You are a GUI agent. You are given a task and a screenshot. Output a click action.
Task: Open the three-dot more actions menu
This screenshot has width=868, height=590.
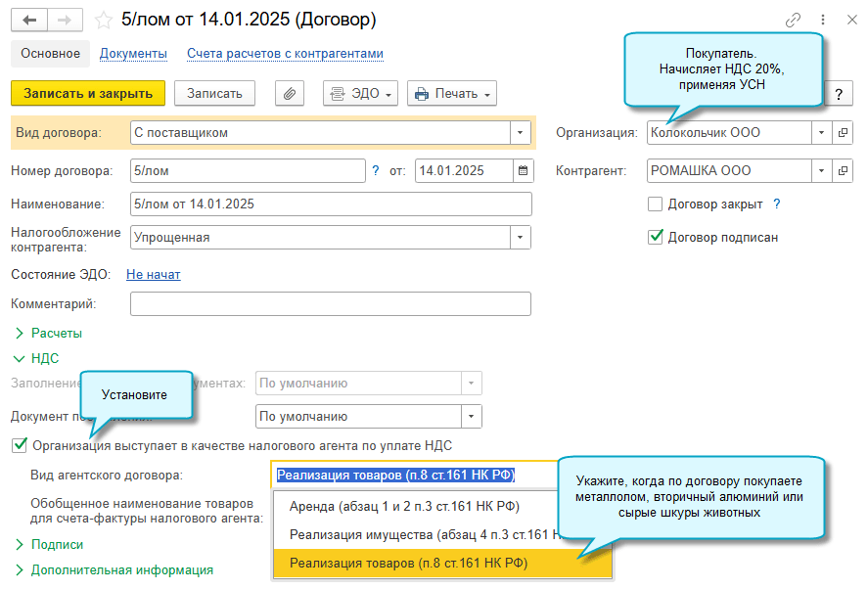tap(823, 20)
